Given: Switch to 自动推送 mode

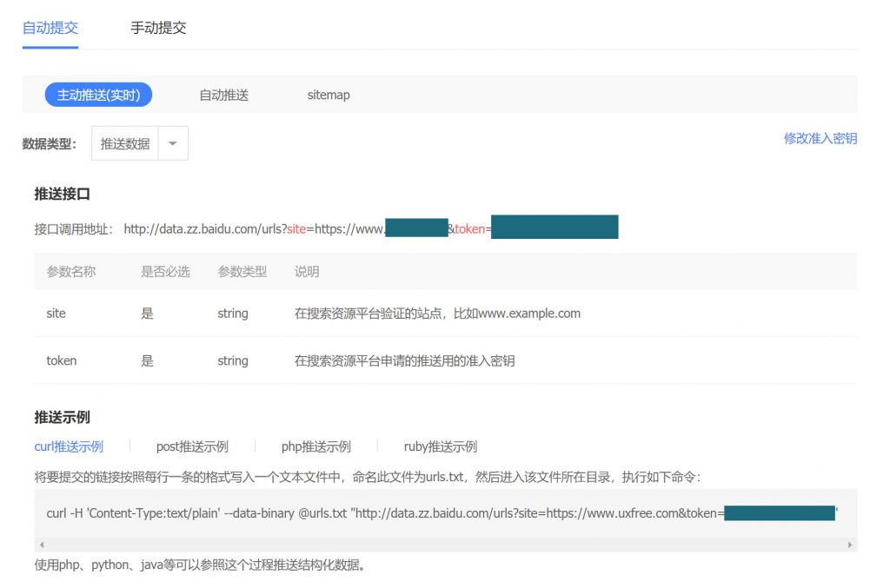Looking at the screenshot, I should (x=223, y=95).
